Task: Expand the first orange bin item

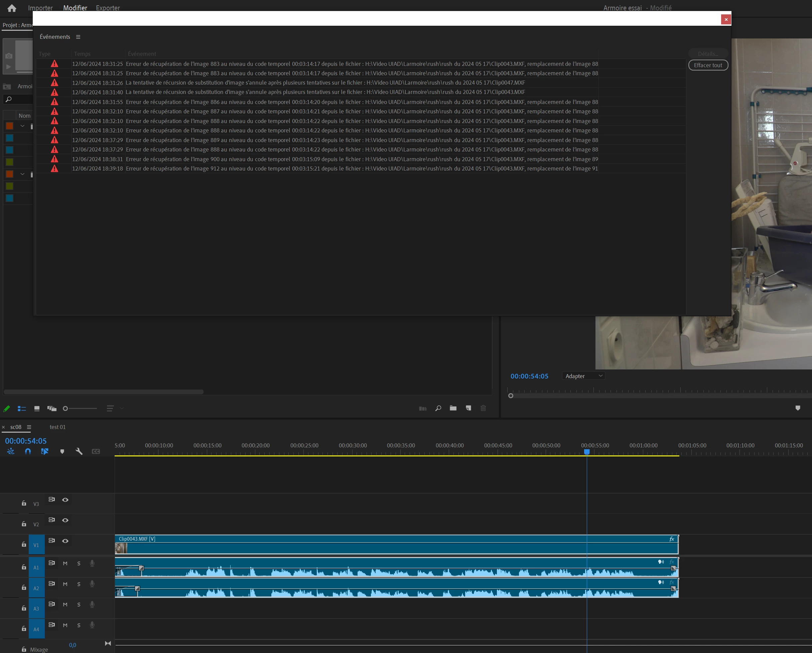Action: 22,126
